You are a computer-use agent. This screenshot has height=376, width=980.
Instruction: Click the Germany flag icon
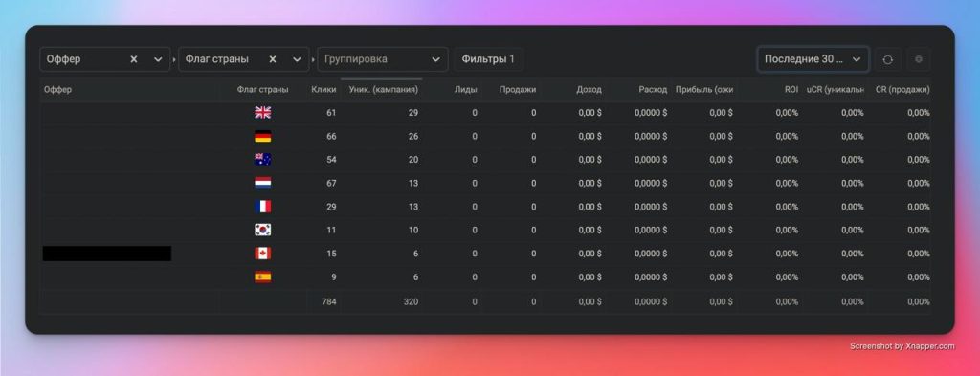click(x=262, y=136)
